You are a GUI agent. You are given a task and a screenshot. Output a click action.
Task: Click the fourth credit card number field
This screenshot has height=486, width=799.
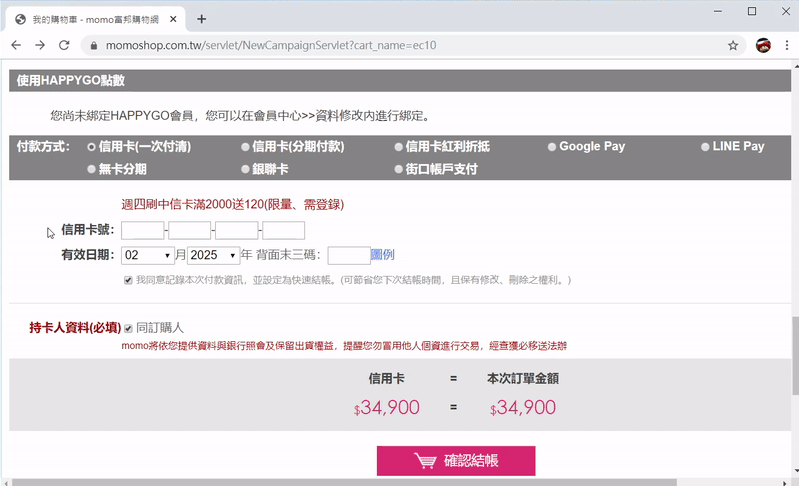[283, 230]
